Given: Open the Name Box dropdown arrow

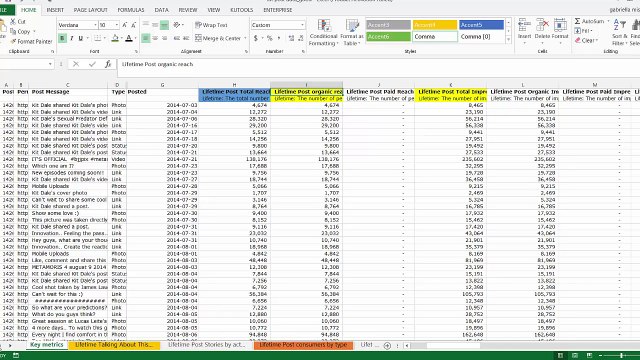Looking at the screenshot, I should (x=50, y=64).
